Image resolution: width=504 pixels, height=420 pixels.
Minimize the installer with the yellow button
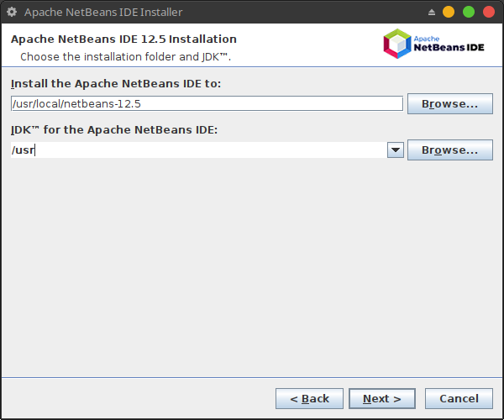tap(449, 13)
